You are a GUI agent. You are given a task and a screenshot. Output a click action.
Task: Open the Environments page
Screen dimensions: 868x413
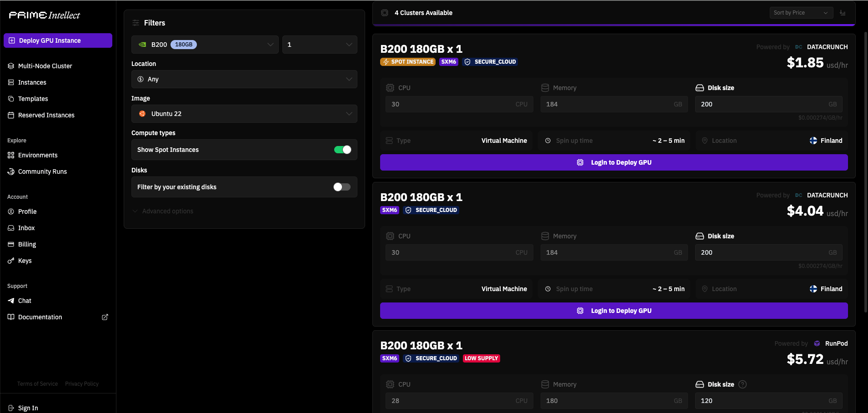point(38,155)
